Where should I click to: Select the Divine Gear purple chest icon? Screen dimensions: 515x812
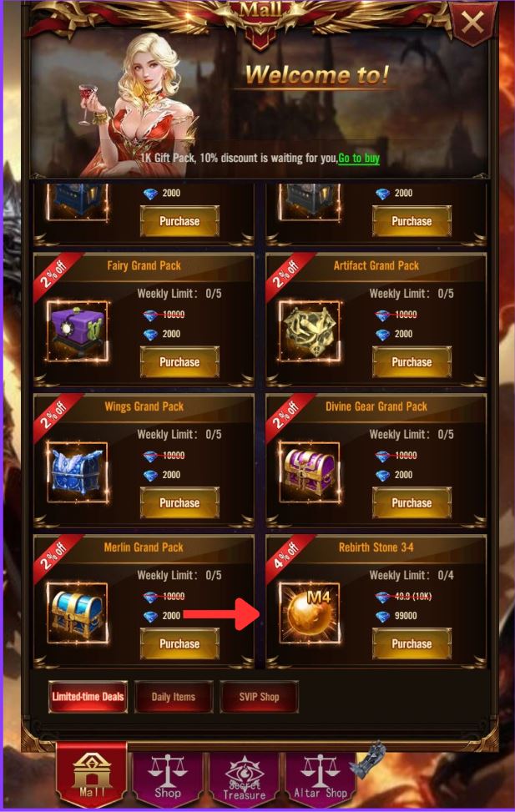[310, 472]
